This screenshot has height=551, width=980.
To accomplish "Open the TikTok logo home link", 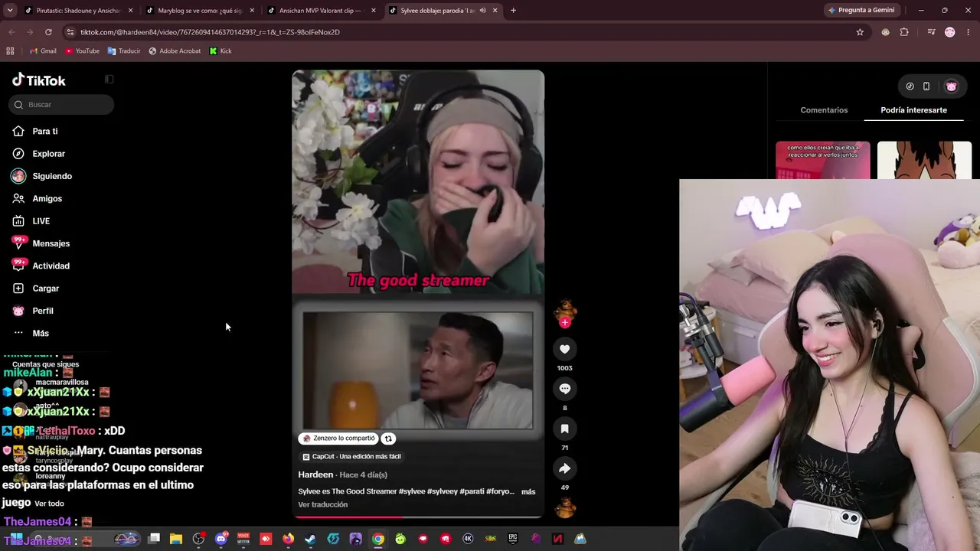I will 39,80.
